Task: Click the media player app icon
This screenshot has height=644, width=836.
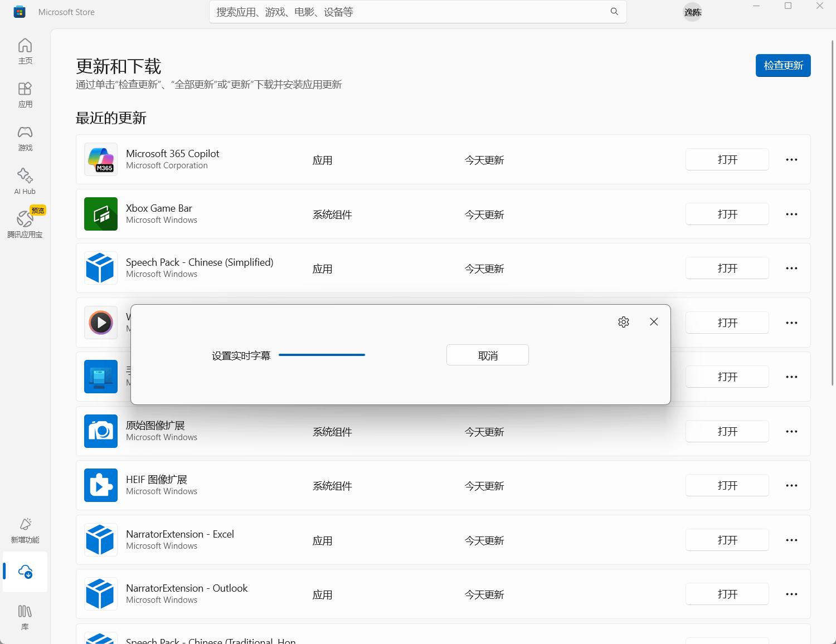Action: coord(101,323)
